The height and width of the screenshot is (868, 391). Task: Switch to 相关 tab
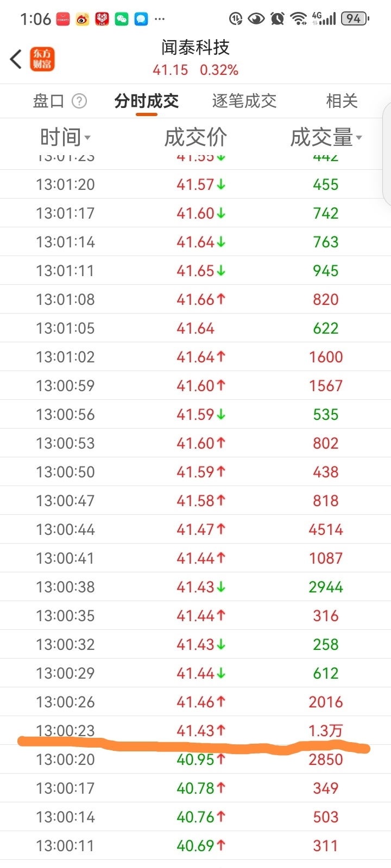click(342, 101)
